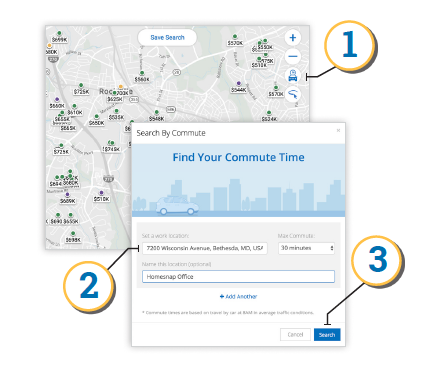Open the commute search car icon

point(293,76)
